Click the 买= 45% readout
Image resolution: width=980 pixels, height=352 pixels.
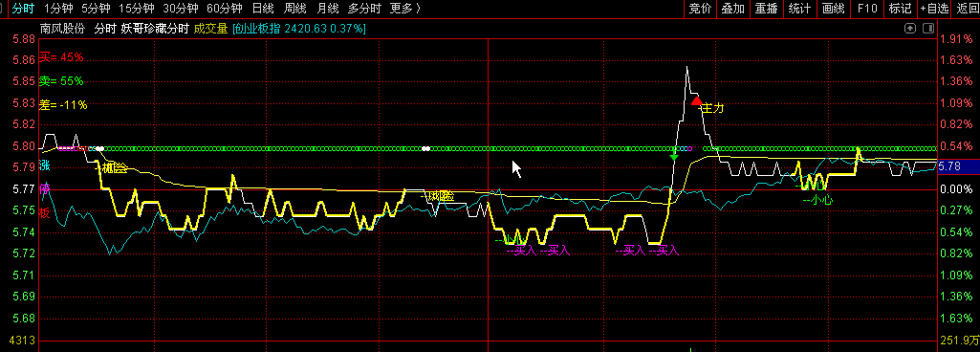(61, 56)
